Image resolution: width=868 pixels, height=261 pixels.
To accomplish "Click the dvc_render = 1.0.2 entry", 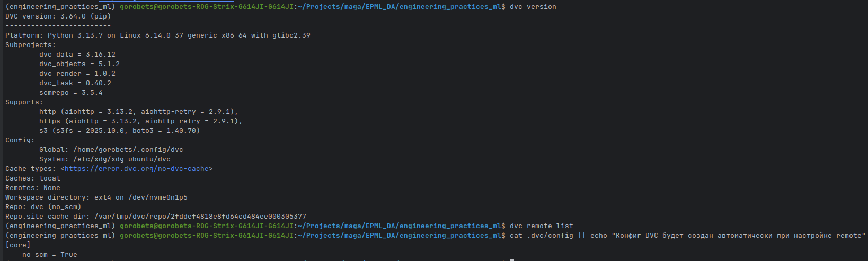I will 77,74.
